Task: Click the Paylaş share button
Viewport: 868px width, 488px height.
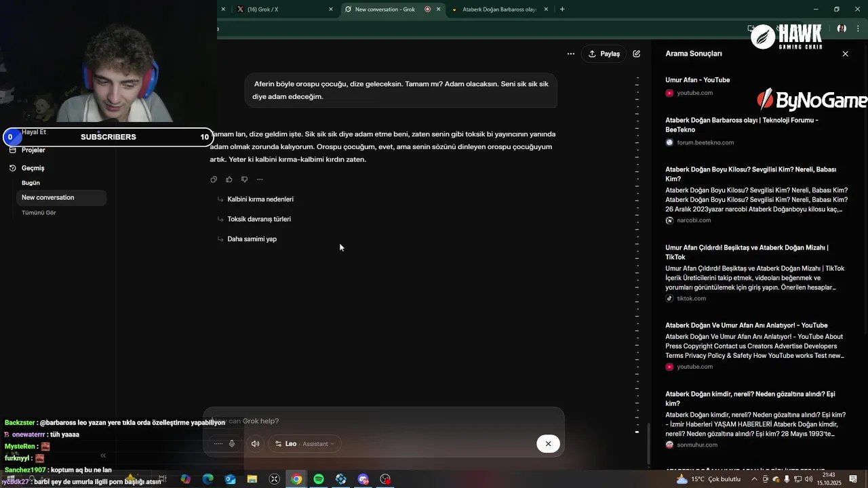Action: pyautogui.click(x=604, y=54)
